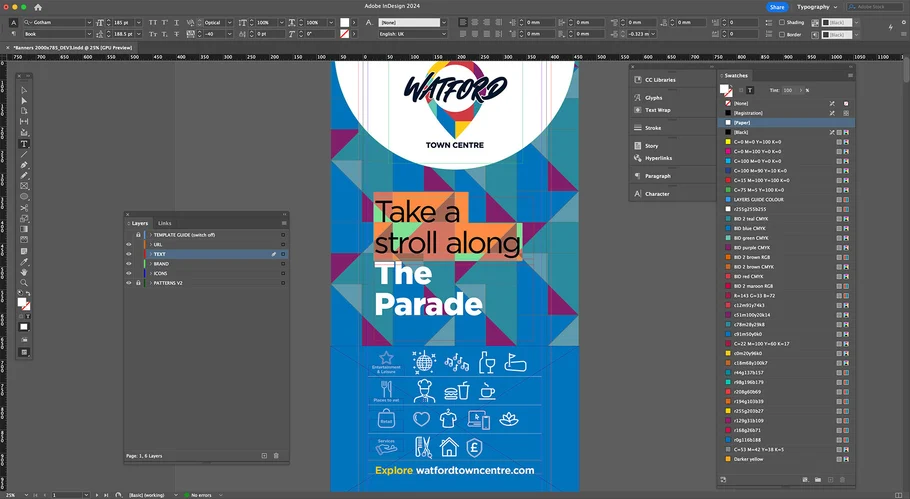Hide the PATTERNS V2 layer
The image size is (910, 499).
[x=129, y=283]
